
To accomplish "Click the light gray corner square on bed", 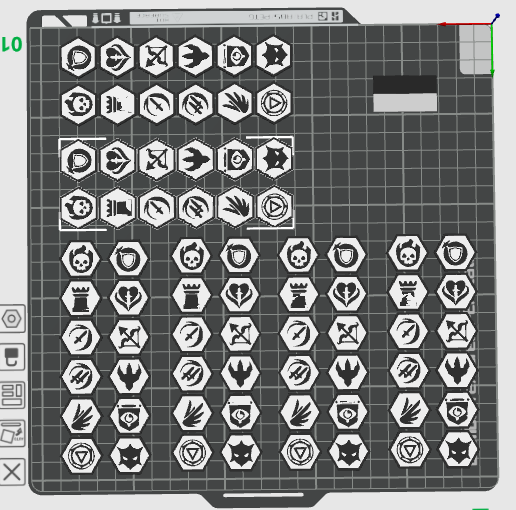I will pyautogui.click(x=475, y=50).
